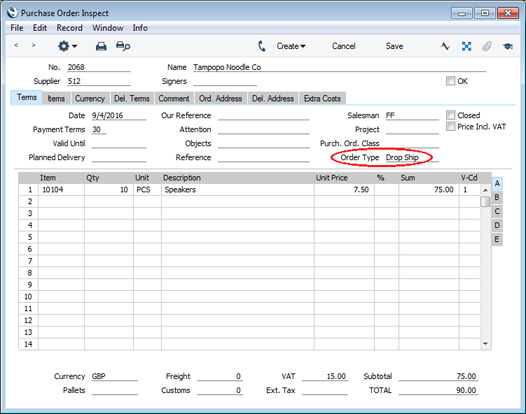Open print preview icon

click(123, 46)
